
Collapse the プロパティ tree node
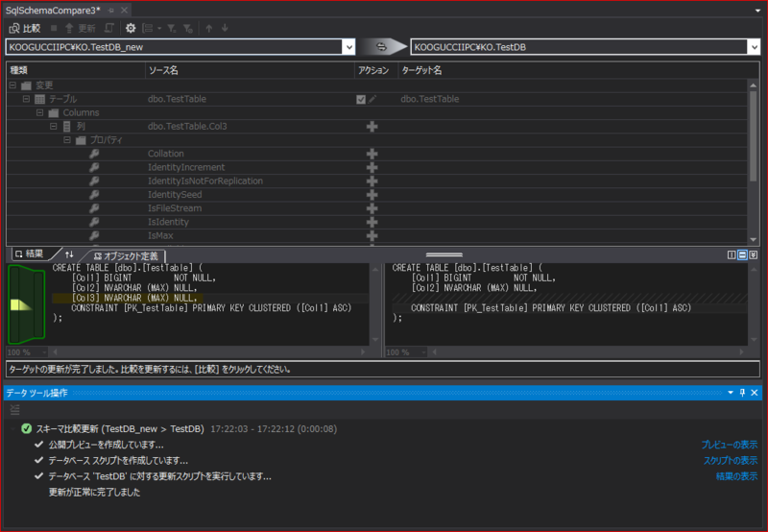[x=67, y=140]
